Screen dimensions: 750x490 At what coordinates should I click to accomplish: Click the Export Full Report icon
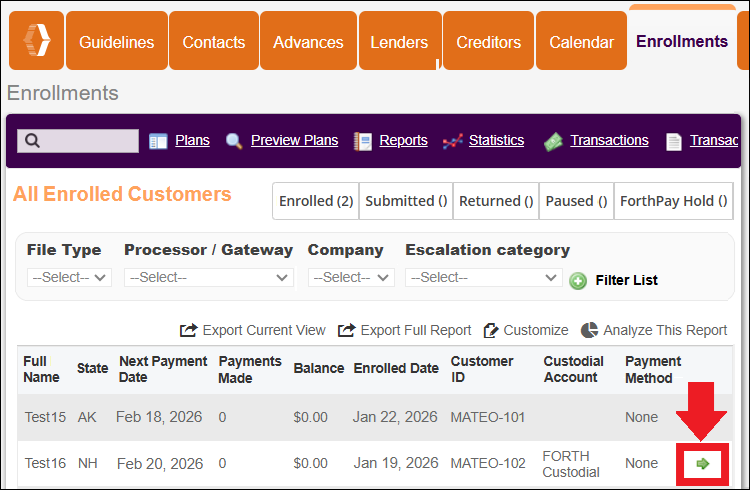pos(347,330)
